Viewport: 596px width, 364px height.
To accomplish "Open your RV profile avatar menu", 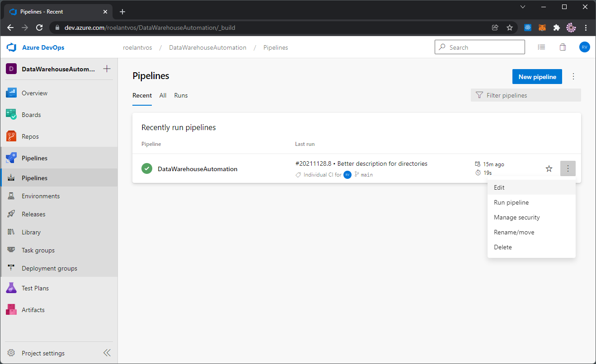I will click(584, 47).
